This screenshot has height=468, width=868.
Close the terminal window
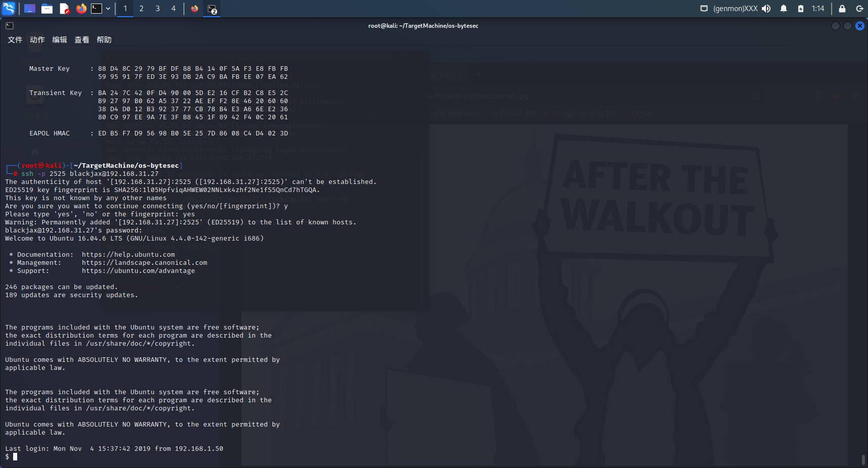click(860, 26)
